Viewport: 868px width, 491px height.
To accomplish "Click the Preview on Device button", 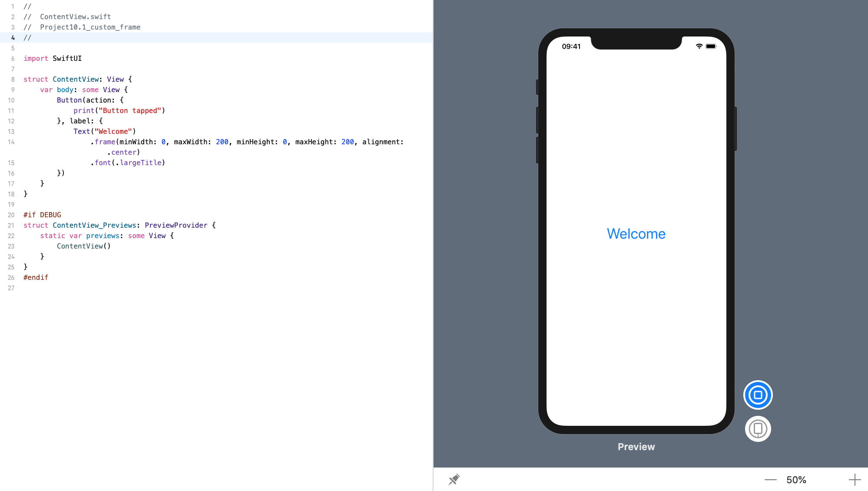I will click(758, 429).
